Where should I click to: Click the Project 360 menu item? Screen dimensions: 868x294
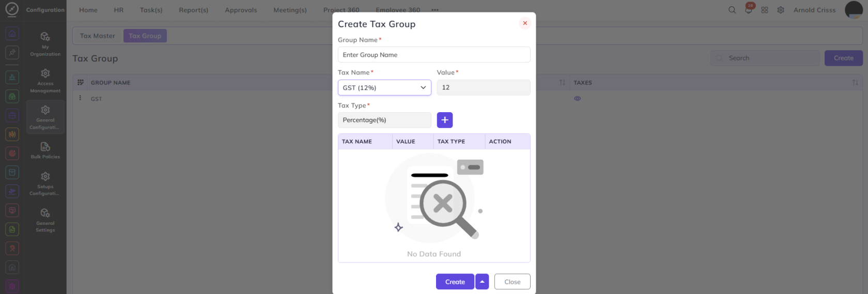342,10
